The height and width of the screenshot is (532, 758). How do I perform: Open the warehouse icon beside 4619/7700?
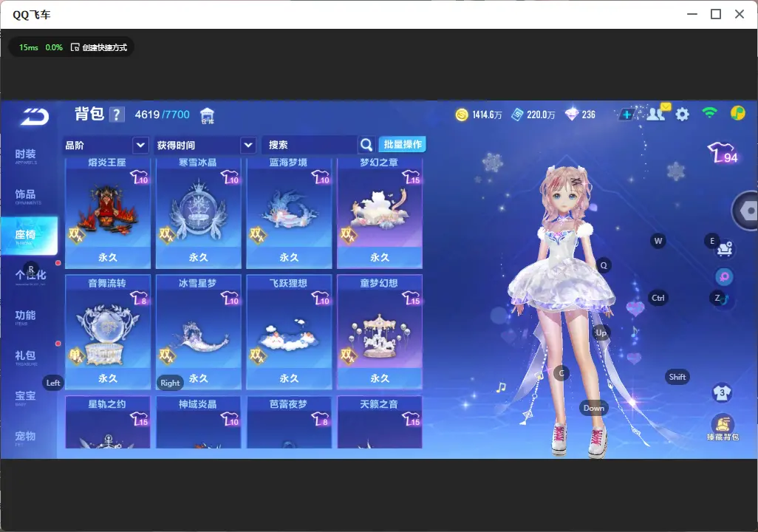click(x=207, y=115)
